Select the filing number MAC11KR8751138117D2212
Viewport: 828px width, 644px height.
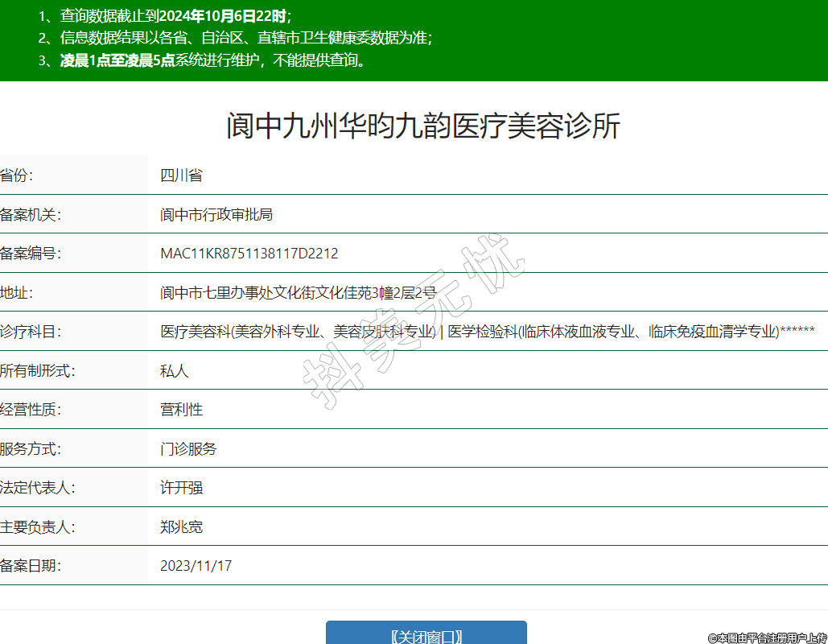point(249,254)
